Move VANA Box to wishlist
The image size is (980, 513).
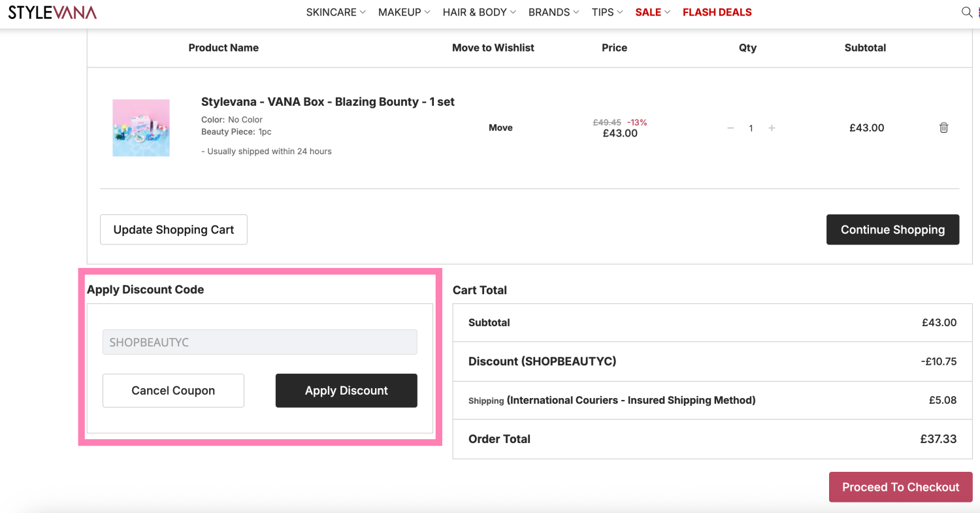[x=500, y=128]
